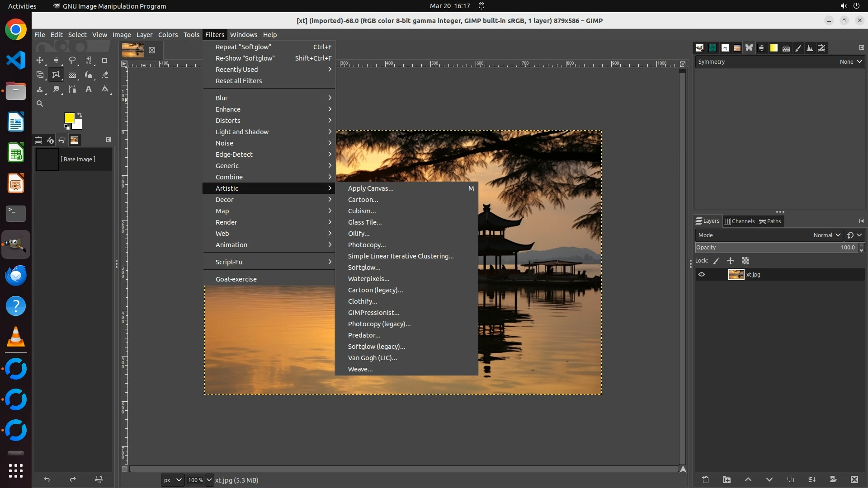Create a new layer in Layers panel
Screen dimensions: 868x488
click(705, 479)
